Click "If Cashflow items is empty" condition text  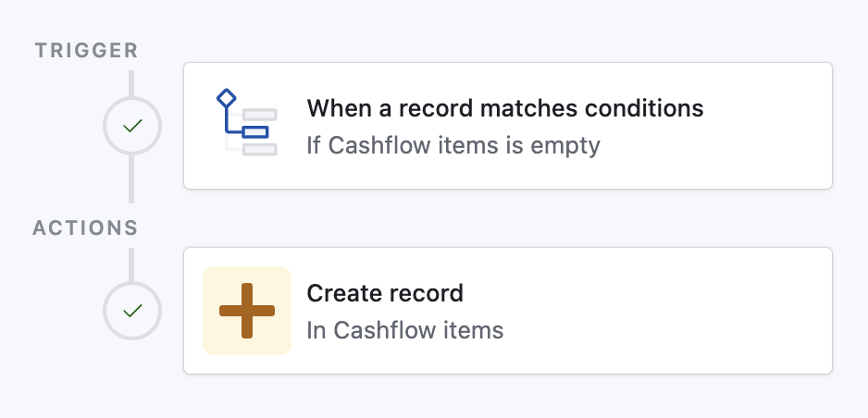[x=453, y=145]
